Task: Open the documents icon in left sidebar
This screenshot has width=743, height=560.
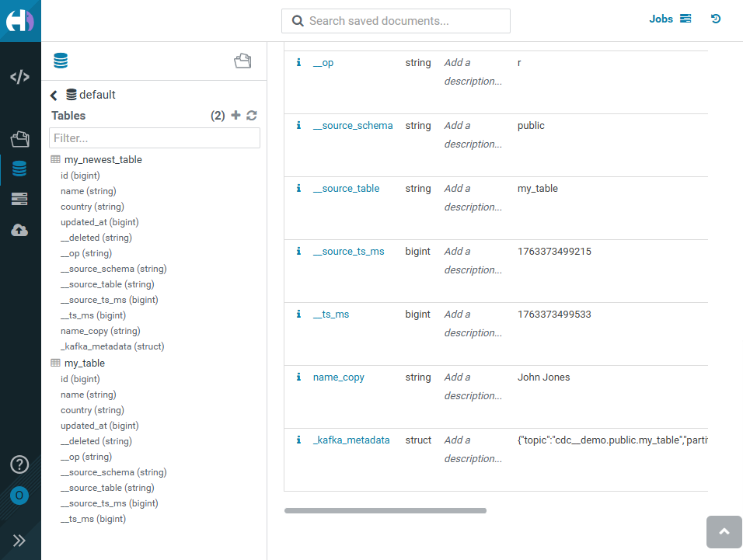Action: click(20, 139)
